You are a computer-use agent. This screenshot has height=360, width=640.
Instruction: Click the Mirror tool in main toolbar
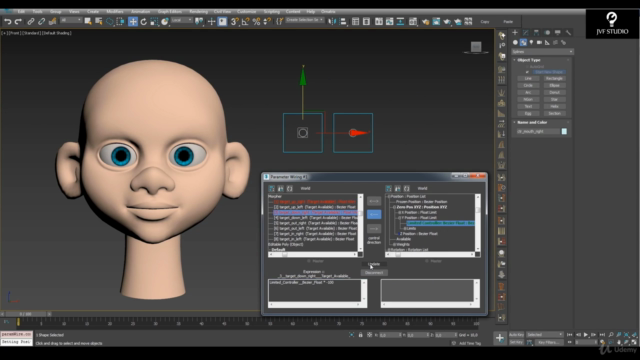[332, 21]
